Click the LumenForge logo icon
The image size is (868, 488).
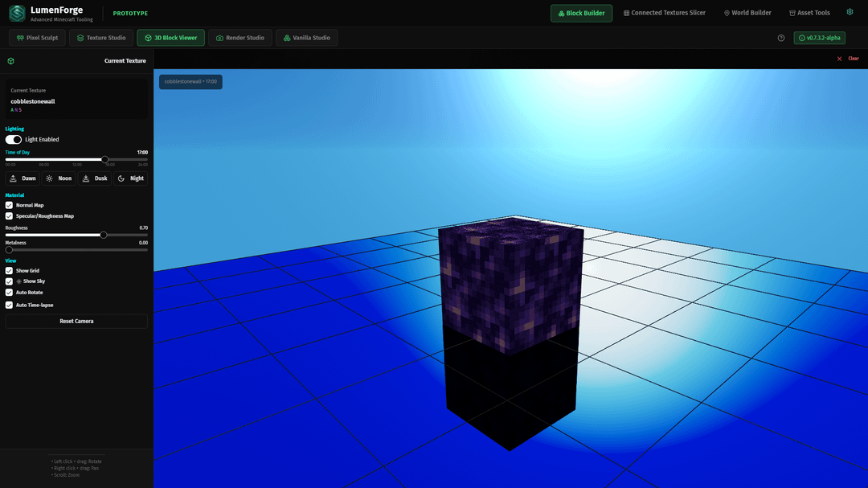pyautogui.click(x=17, y=13)
